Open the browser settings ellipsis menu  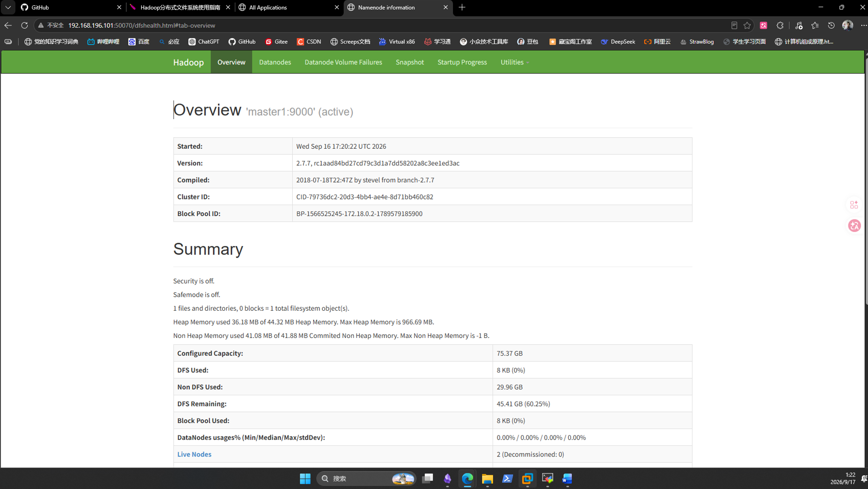click(863, 25)
